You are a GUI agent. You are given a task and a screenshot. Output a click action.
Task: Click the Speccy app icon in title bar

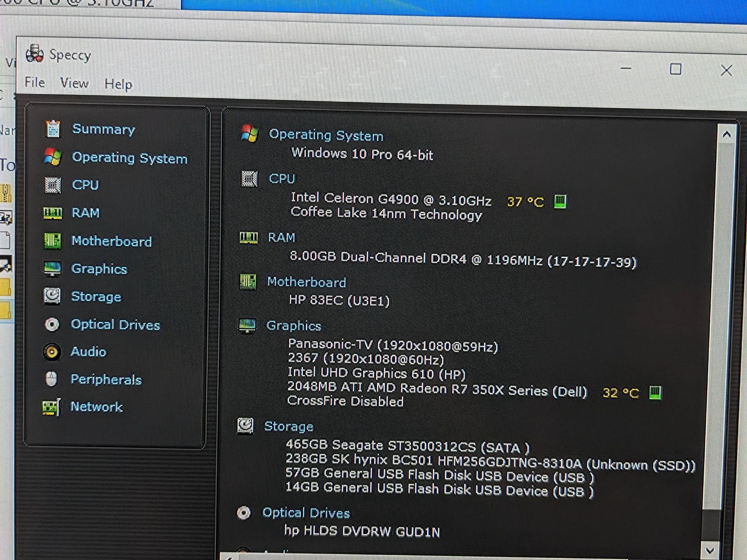[35, 54]
